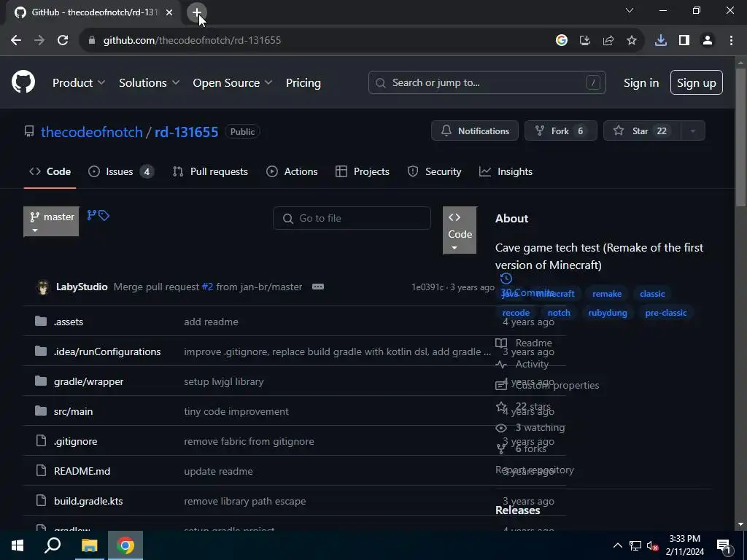The height and width of the screenshot is (560, 747).
Task: Click the recode topic tag
Action: coord(516,313)
